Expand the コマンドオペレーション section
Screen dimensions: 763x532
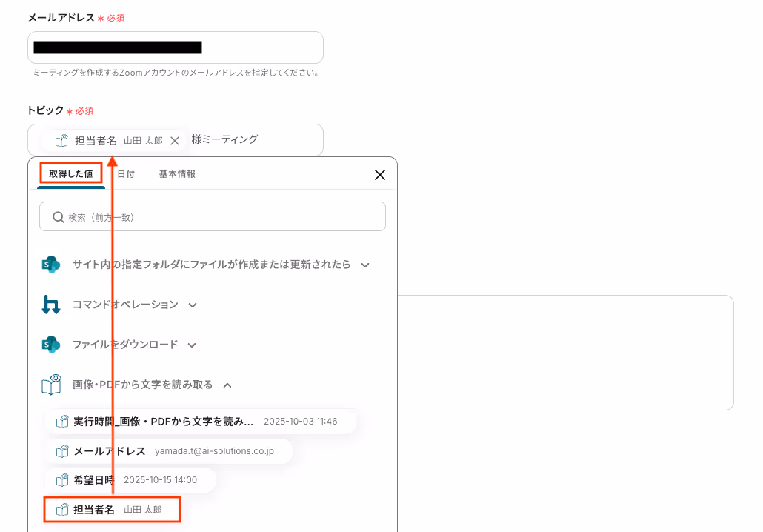193,305
